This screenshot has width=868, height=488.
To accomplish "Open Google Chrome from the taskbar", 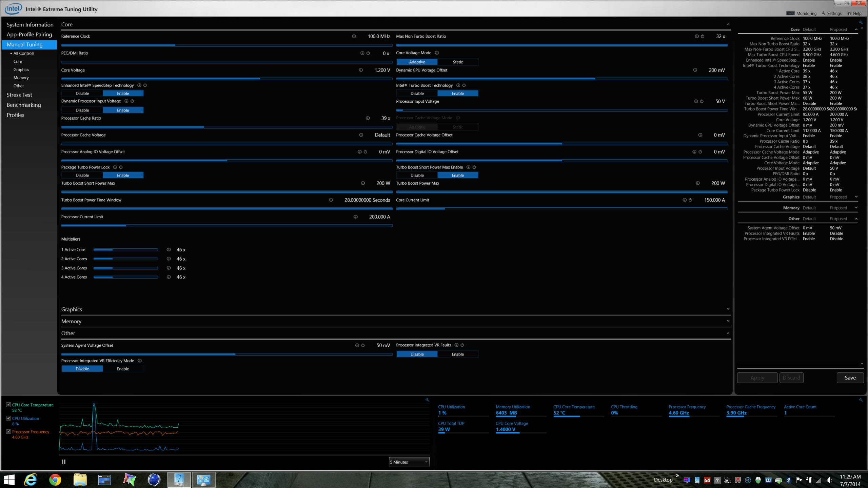I will pyautogui.click(x=55, y=480).
